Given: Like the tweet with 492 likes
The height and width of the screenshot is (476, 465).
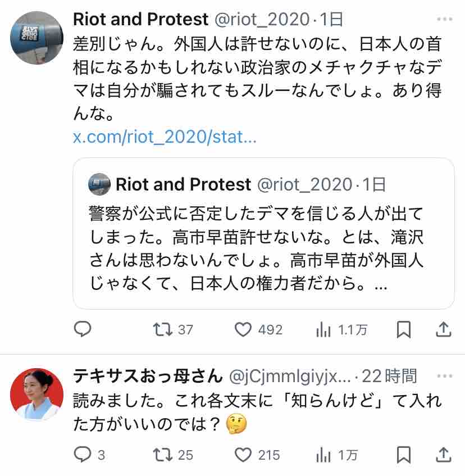Looking at the screenshot, I should pyautogui.click(x=243, y=329).
